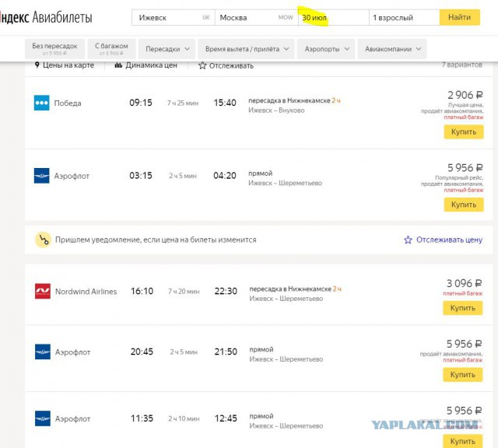The image size is (498, 448).
Task: Click the 12:45 arrival time
Action: point(226,418)
